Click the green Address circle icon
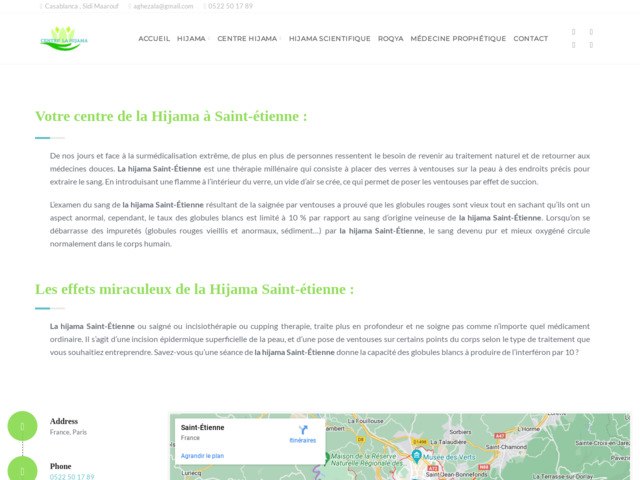640x480 pixels. pos(22,426)
